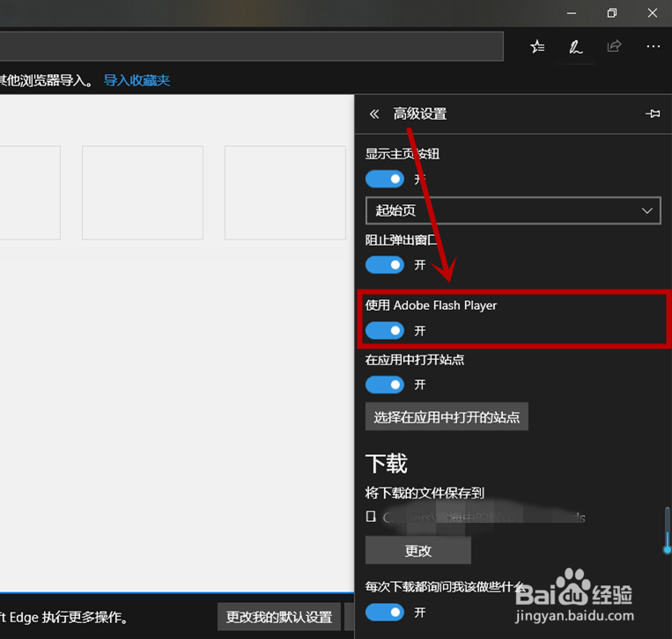The image size is (672, 639).
Task: Pin the advanced settings pane
Action: (x=653, y=114)
